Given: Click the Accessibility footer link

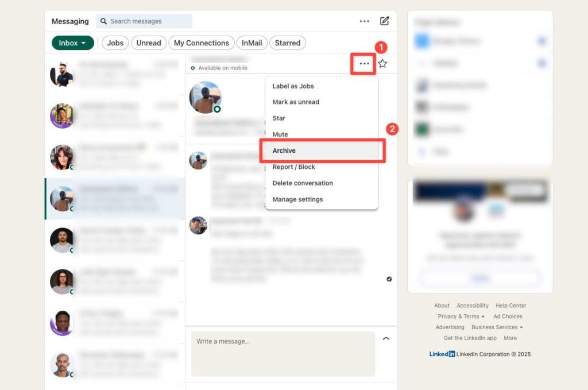Looking at the screenshot, I should (x=473, y=306).
